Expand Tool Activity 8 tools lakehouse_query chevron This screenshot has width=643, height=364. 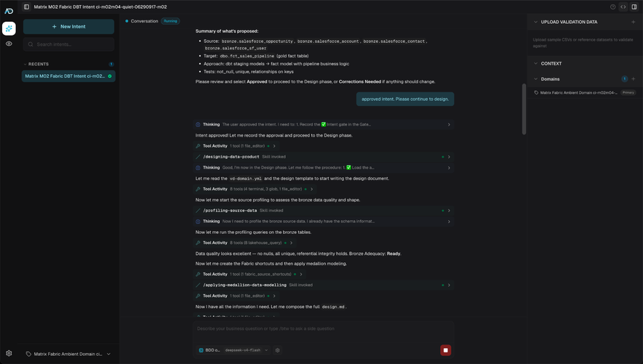coord(291,243)
